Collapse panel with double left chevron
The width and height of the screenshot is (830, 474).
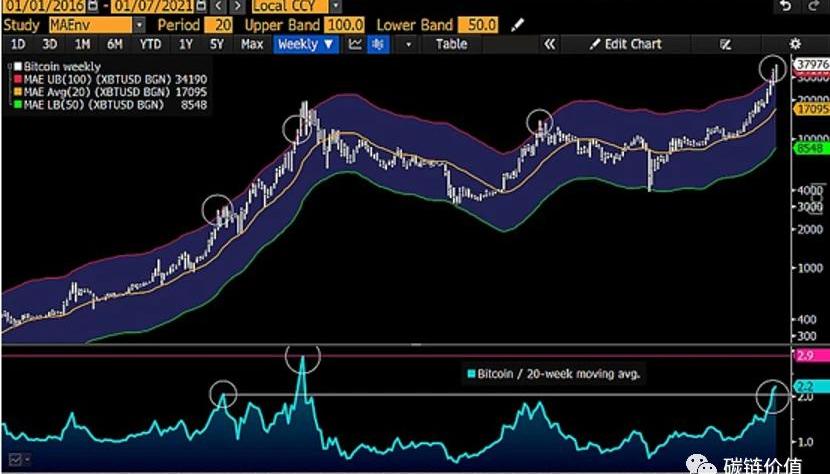pyautogui.click(x=549, y=44)
